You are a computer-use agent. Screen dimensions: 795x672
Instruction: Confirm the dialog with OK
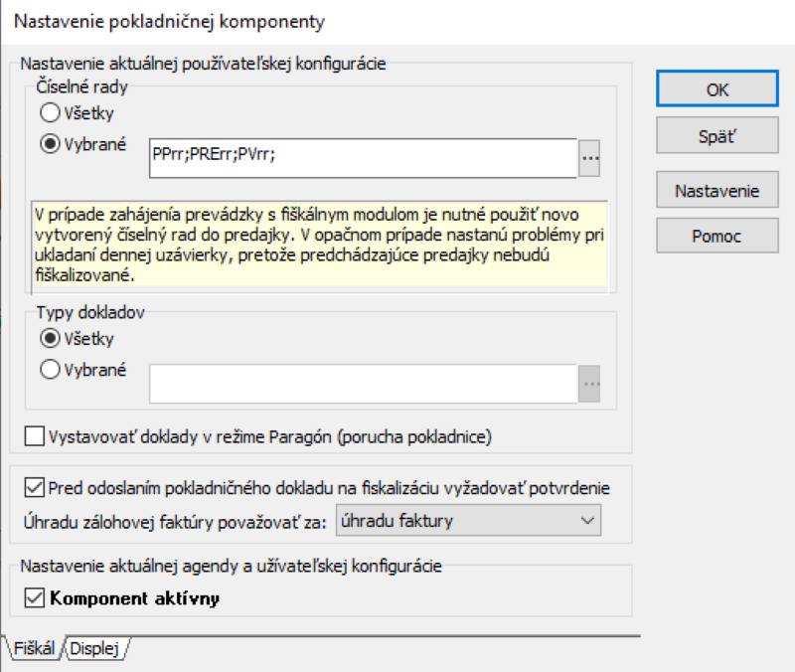(717, 88)
